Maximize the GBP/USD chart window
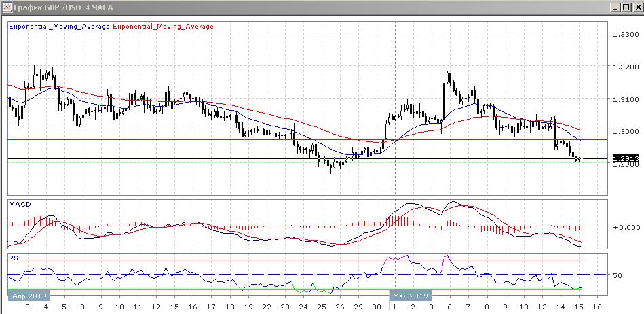The width and height of the screenshot is (644, 314). click(x=625, y=7)
